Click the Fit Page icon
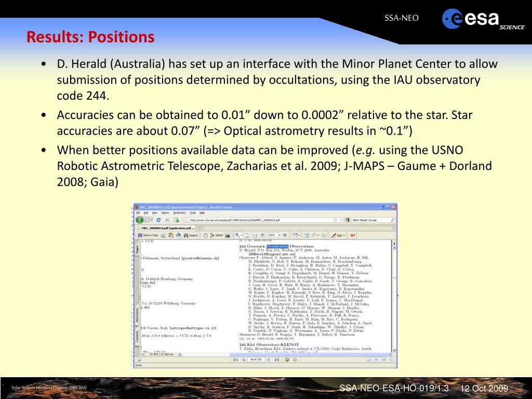Image resolution: width=532 pixels, height=399 pixels. tap(247, 235)
